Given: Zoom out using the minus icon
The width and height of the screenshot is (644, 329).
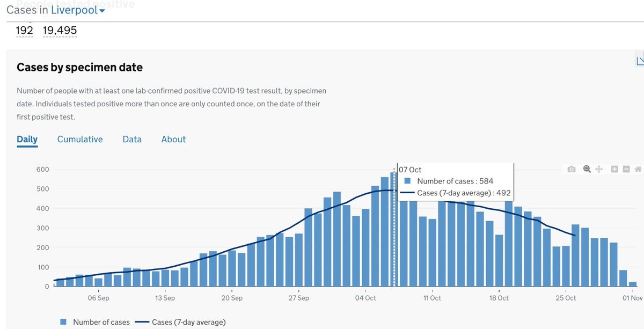Looking at the screenshot, I should pos(626,169).
